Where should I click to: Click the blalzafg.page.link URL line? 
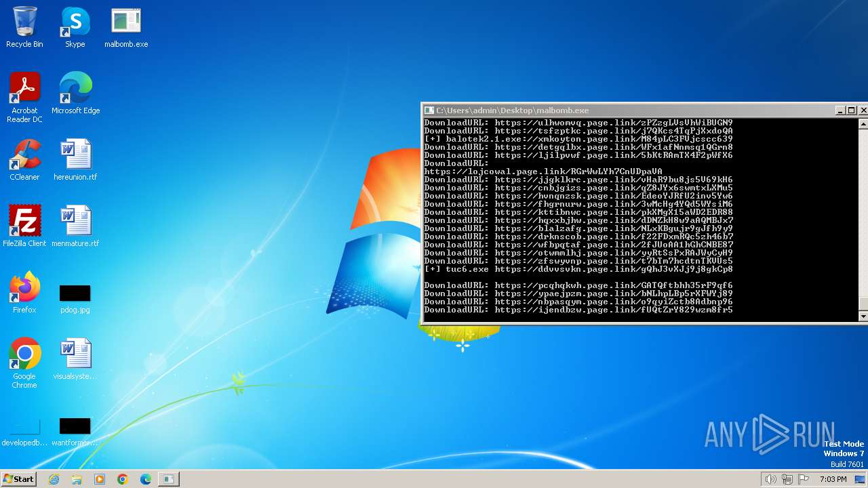pos(578,228)
